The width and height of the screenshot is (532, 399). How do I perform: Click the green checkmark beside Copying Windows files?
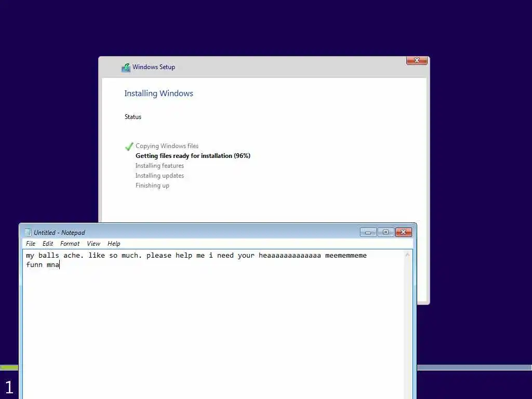pyautogui.click(x=129, y=147)
